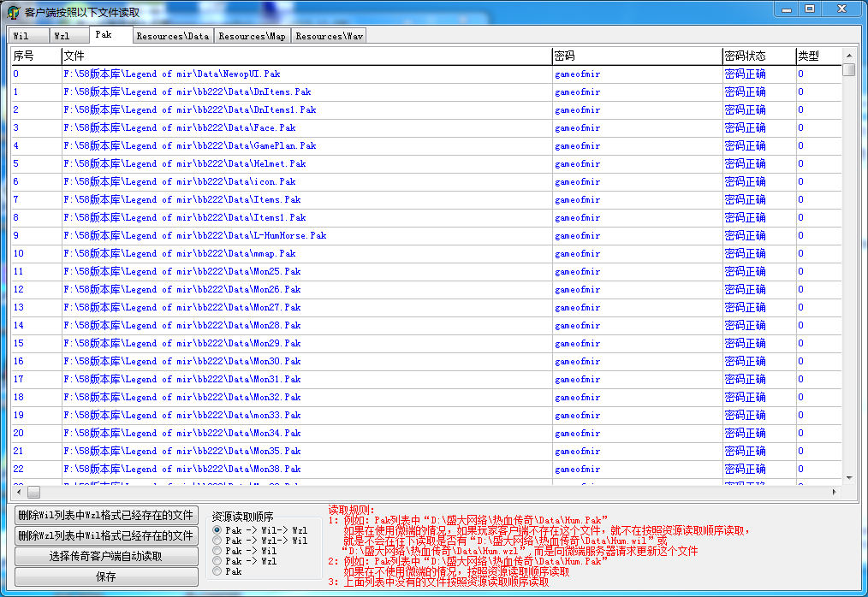This screenshot has height=597, width=868.
Task: Click the vertical scrollbar thumb
Action: point(849,70)
